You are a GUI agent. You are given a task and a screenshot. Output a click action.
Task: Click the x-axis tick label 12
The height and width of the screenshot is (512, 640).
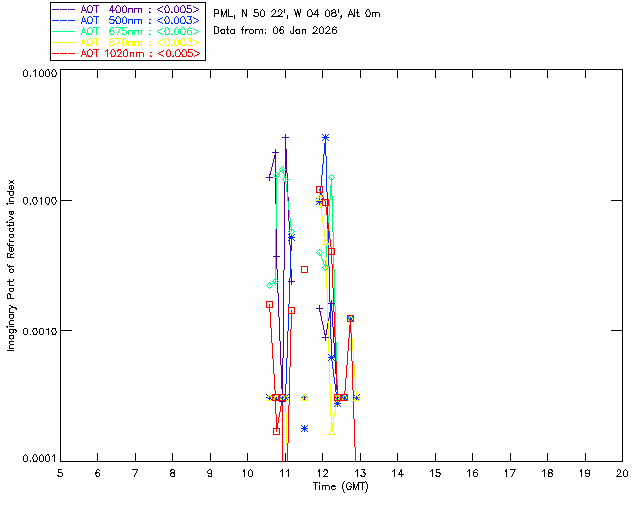pyautogui.click(x=322, y=473)
